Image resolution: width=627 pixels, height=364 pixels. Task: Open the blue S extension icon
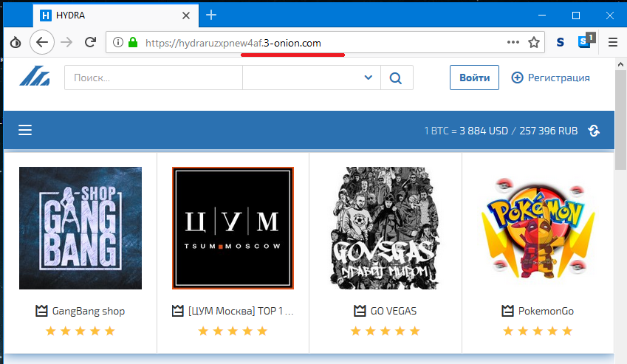click(561, 42)
